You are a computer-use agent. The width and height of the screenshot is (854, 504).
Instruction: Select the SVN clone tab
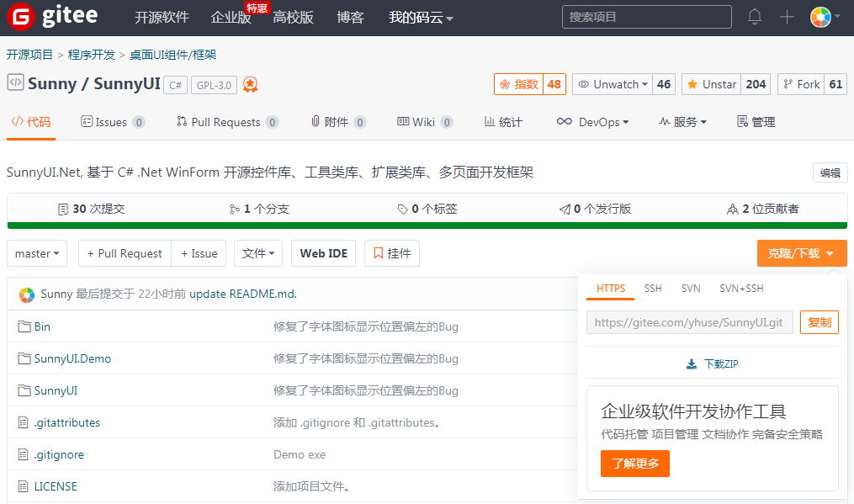click(x=691, y=289)
